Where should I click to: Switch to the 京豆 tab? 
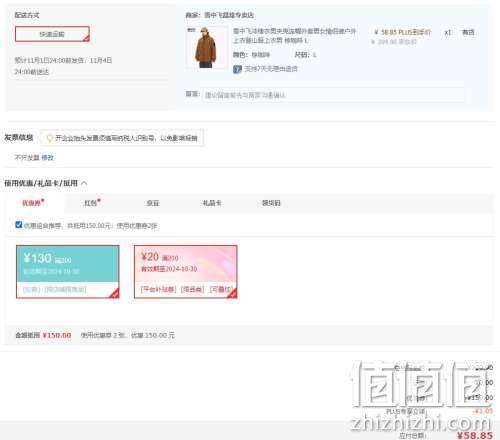153,203
